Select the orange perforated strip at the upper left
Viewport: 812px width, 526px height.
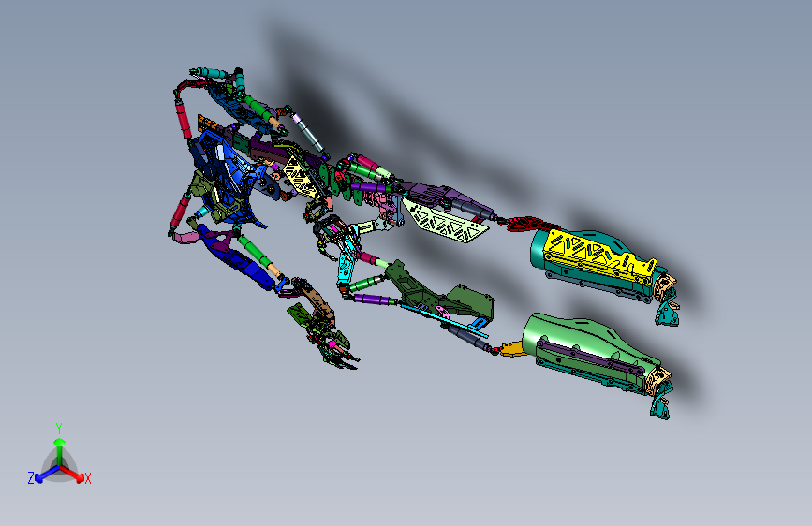pos(208,123)
